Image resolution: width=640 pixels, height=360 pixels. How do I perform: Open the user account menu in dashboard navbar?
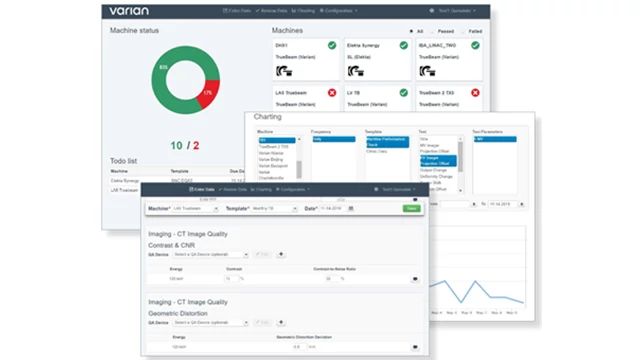coord(457,11)
